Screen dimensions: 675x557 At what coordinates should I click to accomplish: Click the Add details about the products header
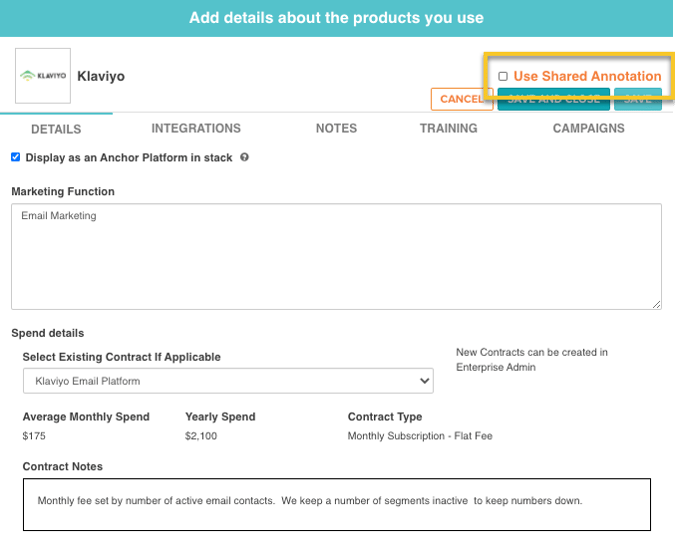[x=337, y=18]
